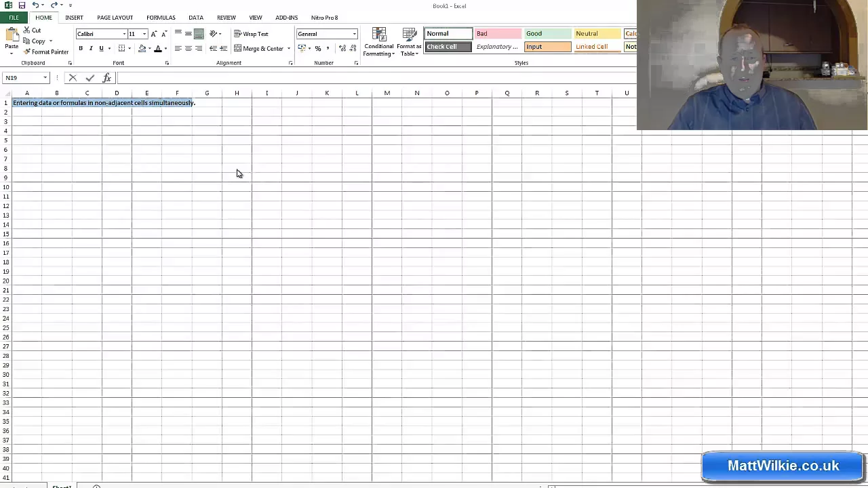
Task: Apply Percent Style
Action: 318,49
